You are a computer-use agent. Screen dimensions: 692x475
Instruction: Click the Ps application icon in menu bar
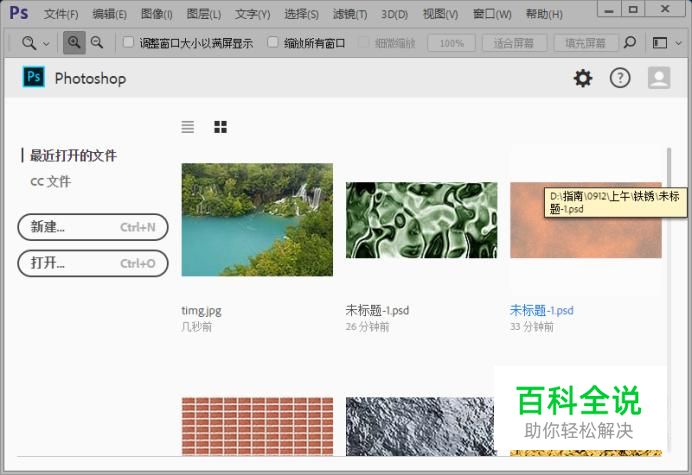(x=19, y=13)
